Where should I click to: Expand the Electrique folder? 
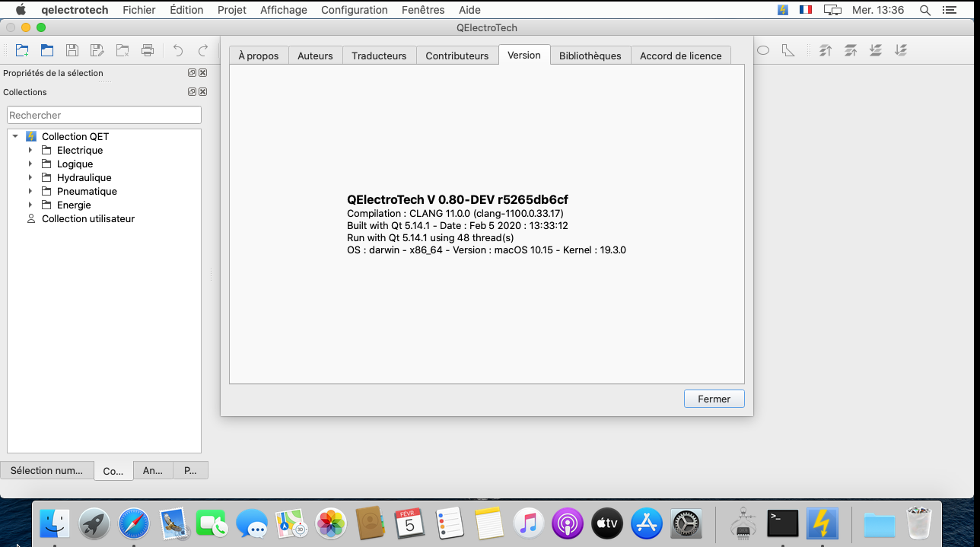coord(30,150)
